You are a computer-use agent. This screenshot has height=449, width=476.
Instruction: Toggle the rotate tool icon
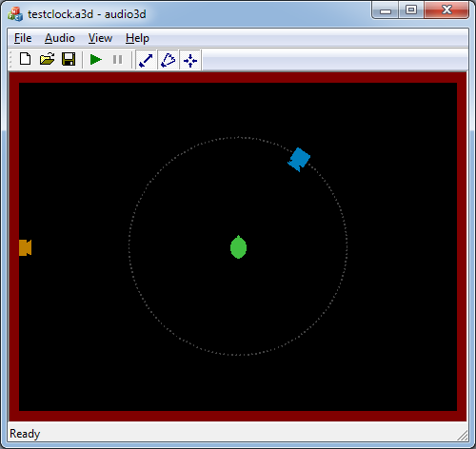[169, 60]
